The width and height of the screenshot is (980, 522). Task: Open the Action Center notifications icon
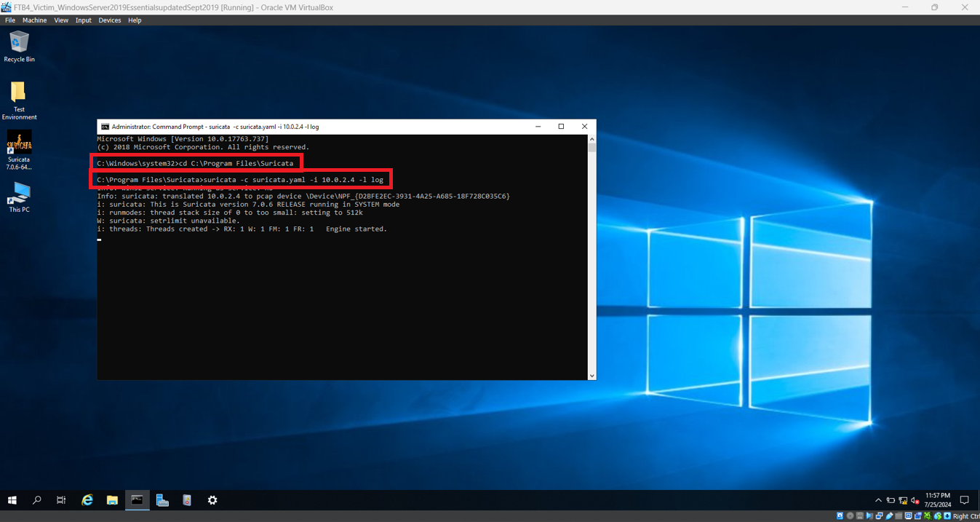click(964, 500)
